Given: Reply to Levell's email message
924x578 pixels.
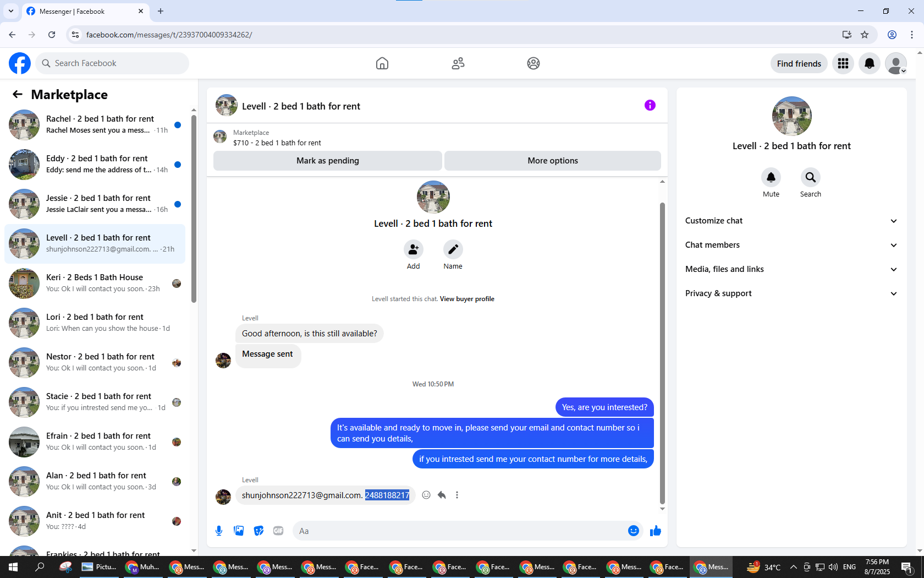Looking at the screenshot, I should coord(442,495).
